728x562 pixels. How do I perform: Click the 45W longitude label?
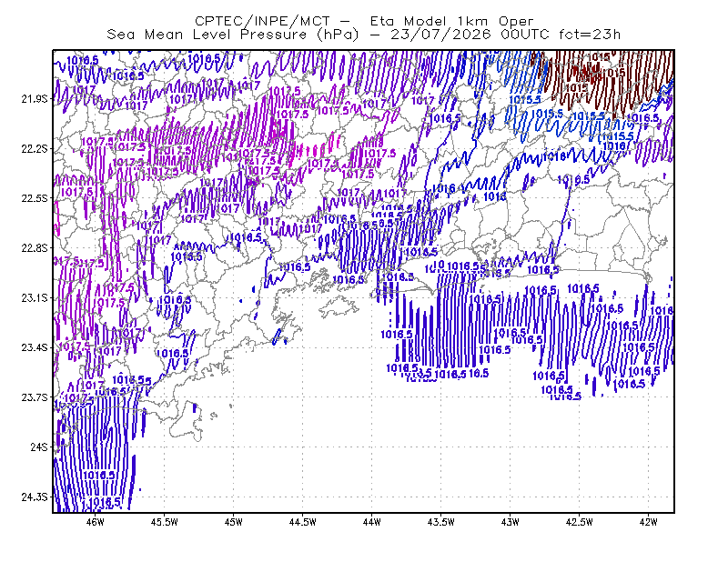234,522
